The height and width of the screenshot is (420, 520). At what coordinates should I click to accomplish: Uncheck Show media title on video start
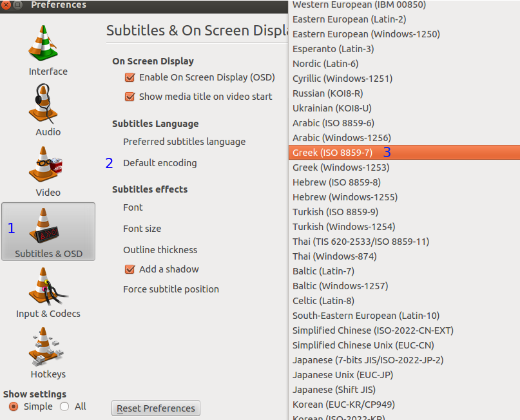pos(130,97)
